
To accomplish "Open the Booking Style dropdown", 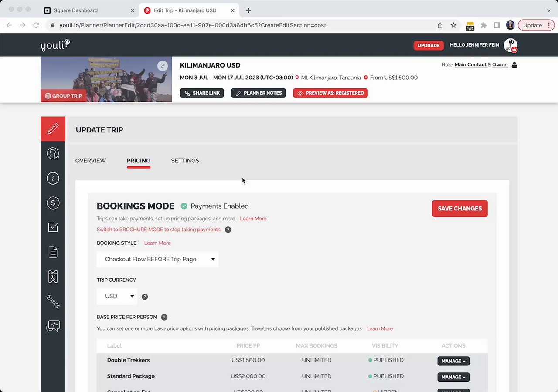I will click(157, 259).
